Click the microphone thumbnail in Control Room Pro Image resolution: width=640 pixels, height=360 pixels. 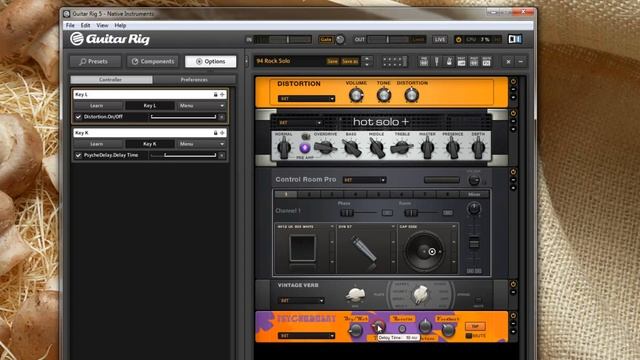tap(364, 249)
